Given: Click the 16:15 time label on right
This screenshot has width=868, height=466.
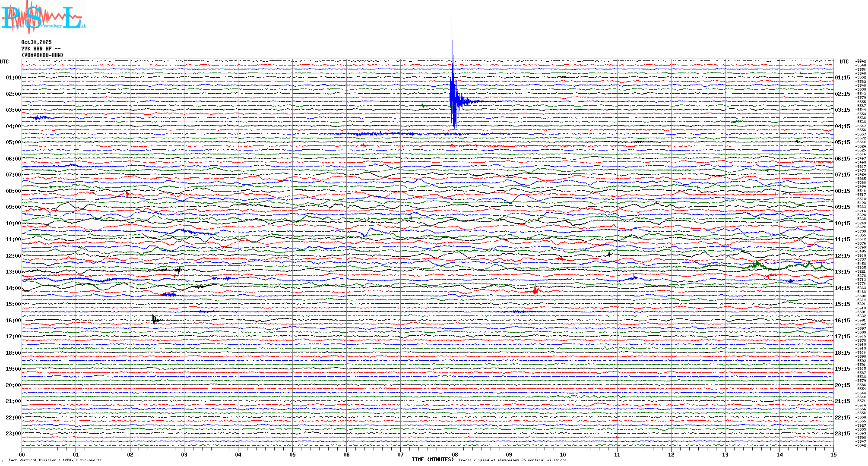Looking at the screenshot, I should click(842, 321).
